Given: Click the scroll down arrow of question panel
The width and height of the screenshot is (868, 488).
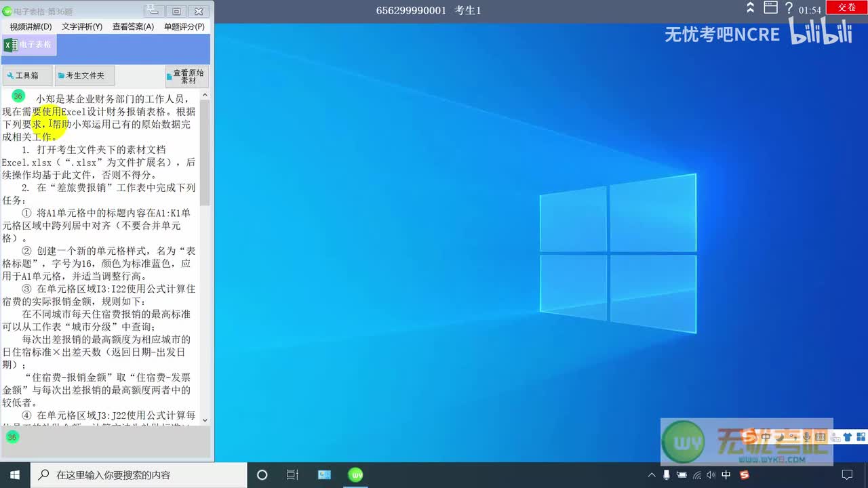Looking at the screenshot, I should pos(205,420).
